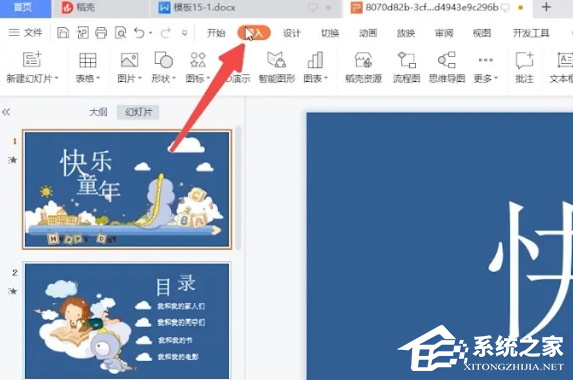The image size is (573, 380).
Task: Click the 形状 shapes icon
Action: 164,60
